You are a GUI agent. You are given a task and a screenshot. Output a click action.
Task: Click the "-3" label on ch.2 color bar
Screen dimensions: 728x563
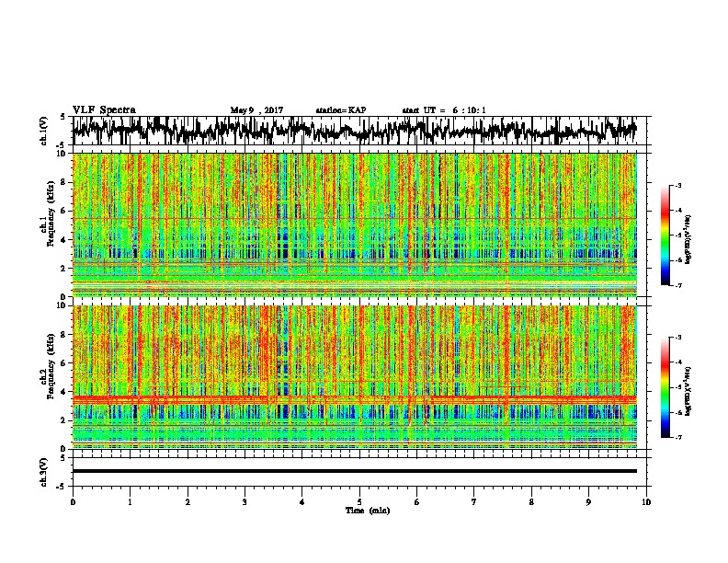[678, 338]
